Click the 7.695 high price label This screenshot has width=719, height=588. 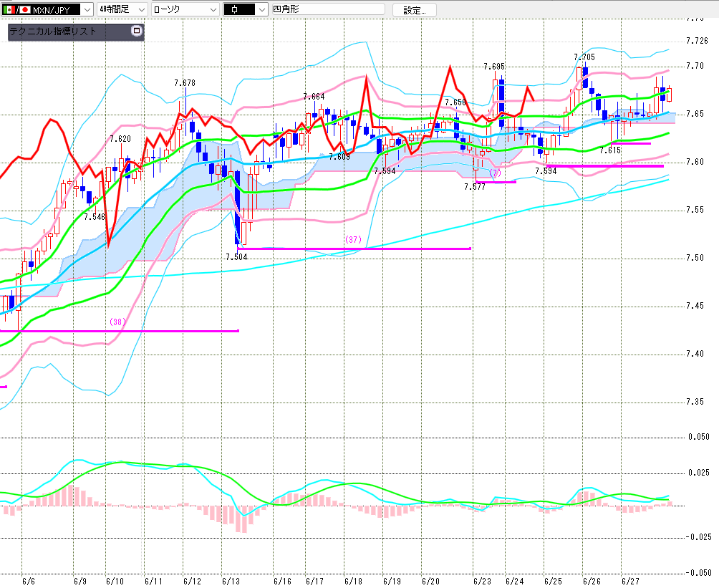point(494,67)
